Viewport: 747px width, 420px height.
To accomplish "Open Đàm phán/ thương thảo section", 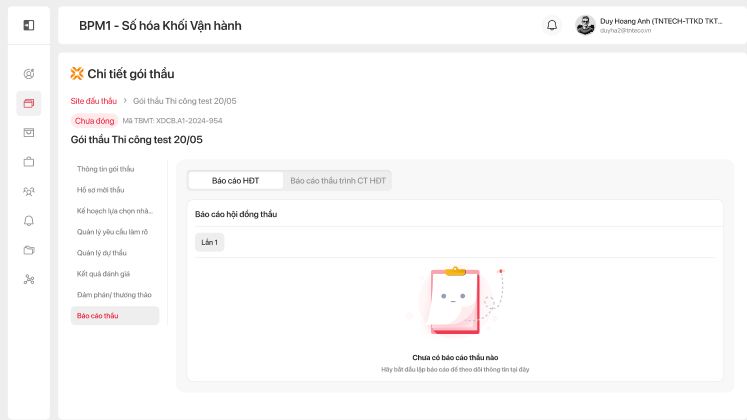I will click(114, 295).
